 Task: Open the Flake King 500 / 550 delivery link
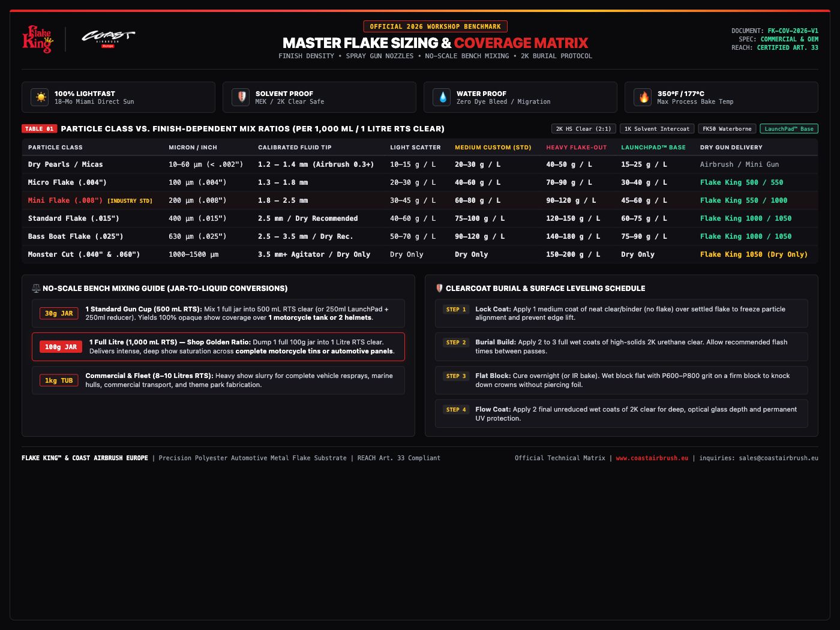pyautogui.click(x=742, y=182)
